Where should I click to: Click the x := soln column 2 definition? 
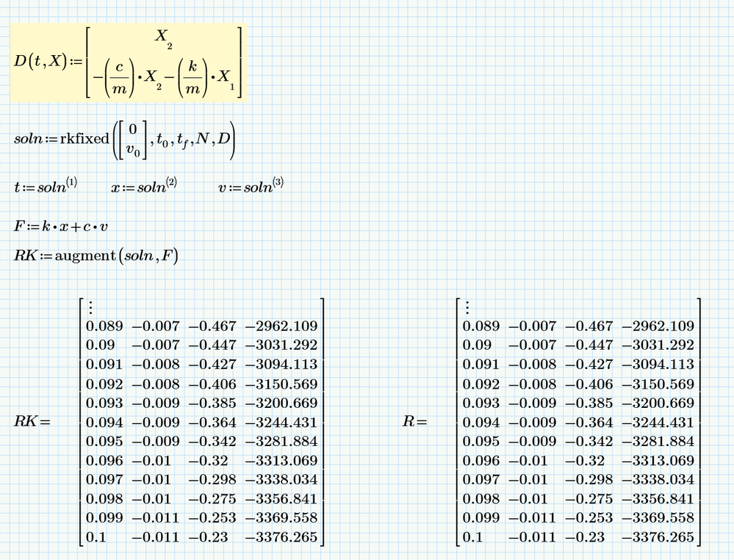pos(144,186)
